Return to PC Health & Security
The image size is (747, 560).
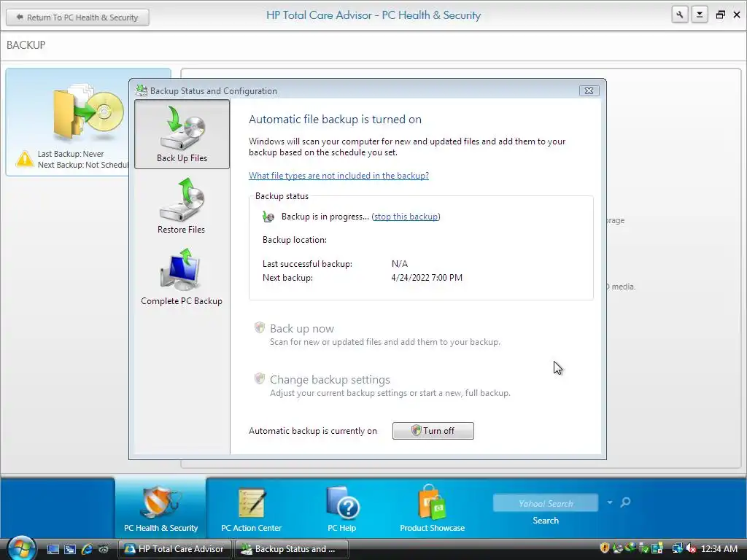click(77, 17)
